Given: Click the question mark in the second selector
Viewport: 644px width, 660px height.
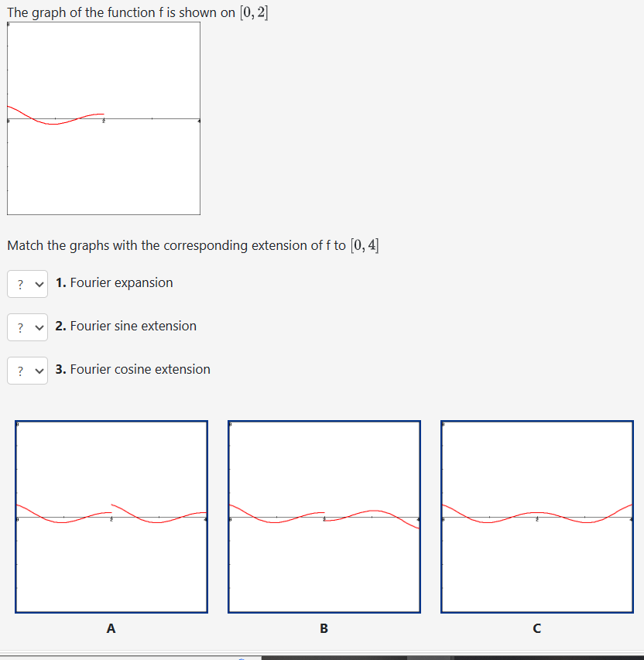Looking at the screenshot, I should tap(19, 327).
